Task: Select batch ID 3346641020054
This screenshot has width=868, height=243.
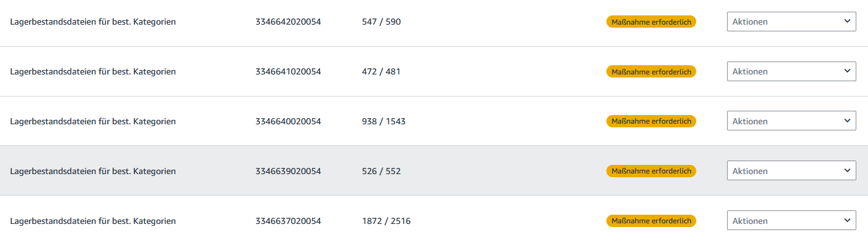Action: tap(288, 71)
